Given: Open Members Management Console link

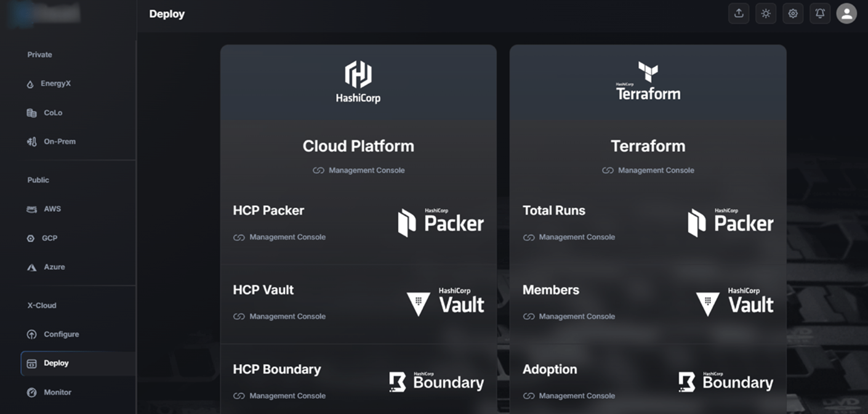Looking at the screenshot, I should click(569, 317).
